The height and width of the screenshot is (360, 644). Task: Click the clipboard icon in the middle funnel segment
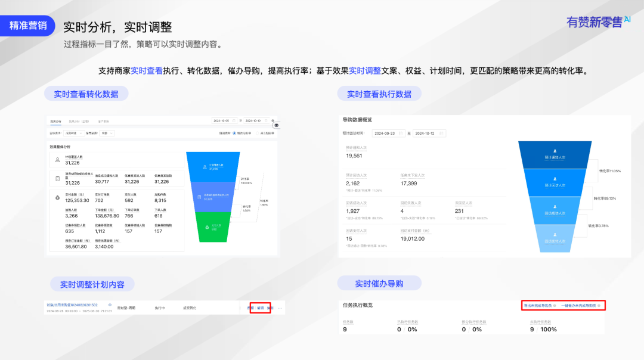[x=199, y=197]
